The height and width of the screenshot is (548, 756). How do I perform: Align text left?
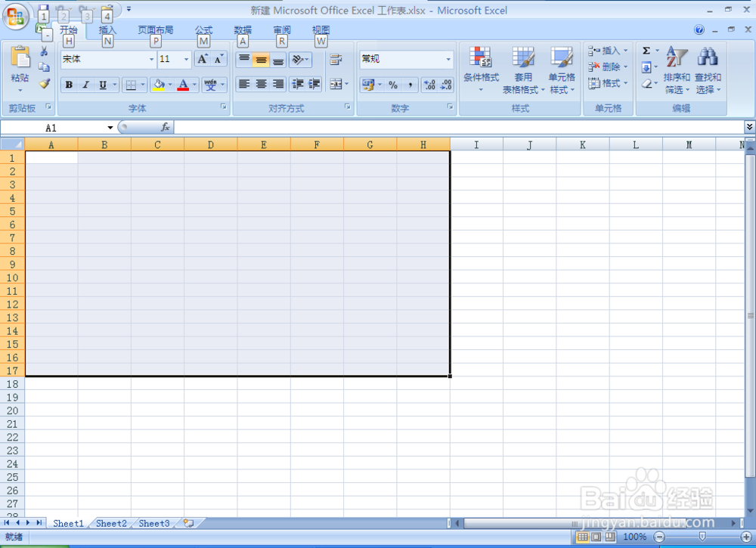point(244,85)
